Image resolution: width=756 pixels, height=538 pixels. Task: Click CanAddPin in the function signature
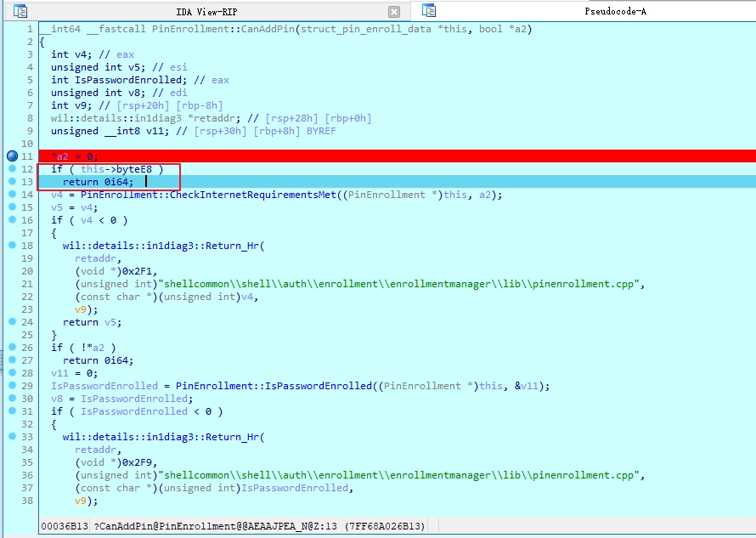coord(268,29)
